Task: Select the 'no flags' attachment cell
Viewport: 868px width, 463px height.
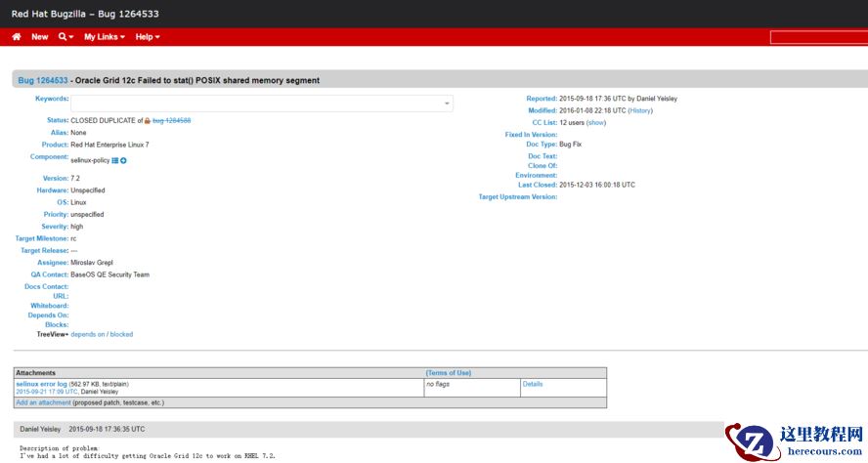Action: tap(438, 384)
